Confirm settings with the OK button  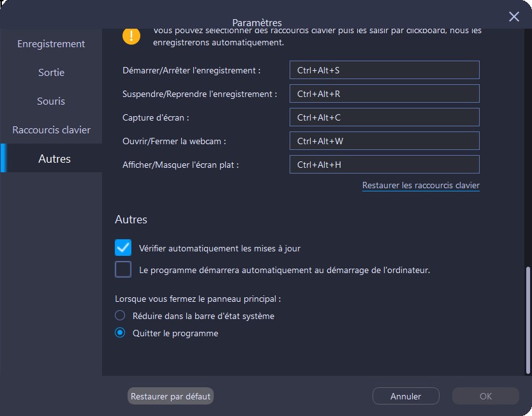point(485,396)
